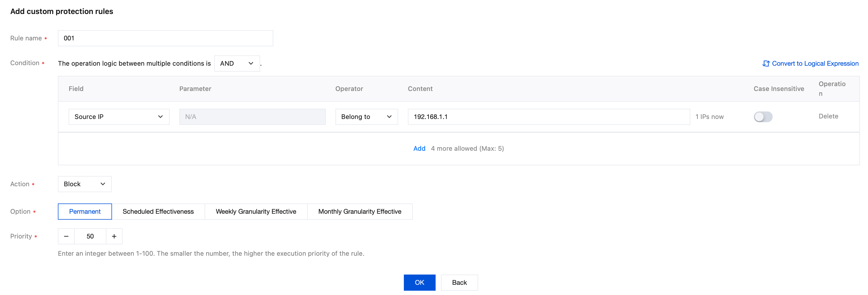Click the priority value field showing 50
This screenshot has width=868, height=295.
90,236
